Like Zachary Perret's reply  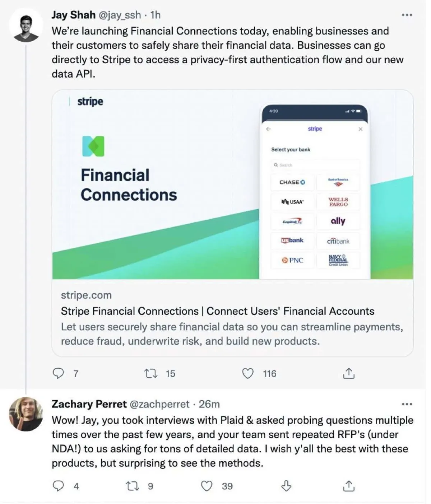(x=207, y=486)
